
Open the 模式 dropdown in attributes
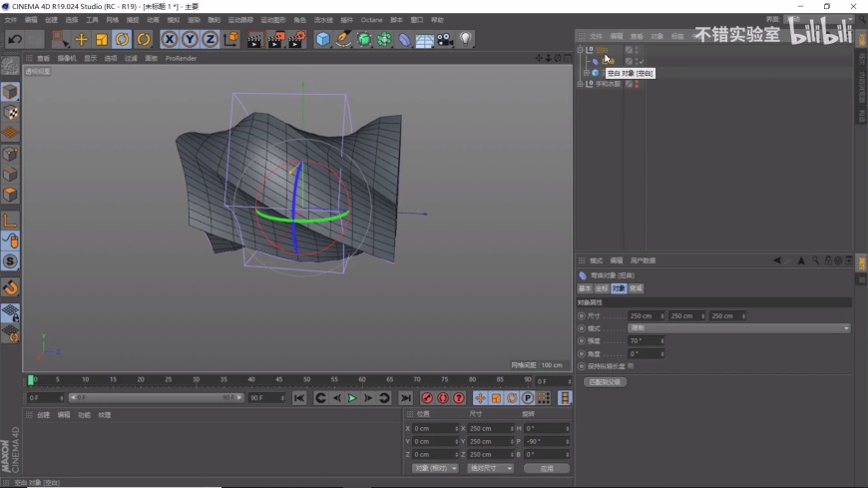738,328
